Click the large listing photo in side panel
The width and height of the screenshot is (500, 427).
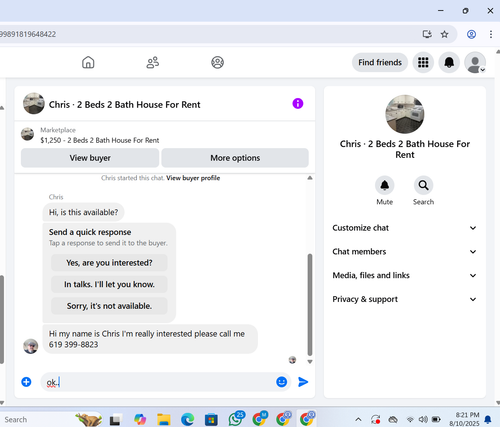pyautogui.click(x=405, y=114)
